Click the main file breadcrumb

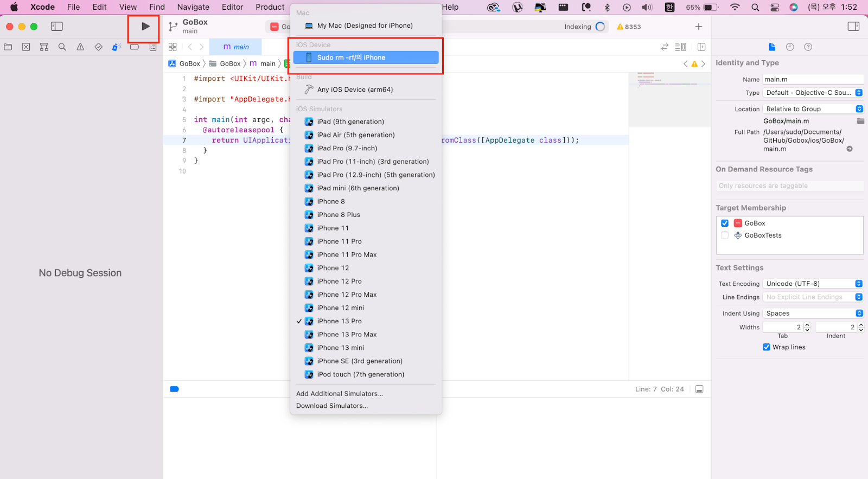pos(263,63)
